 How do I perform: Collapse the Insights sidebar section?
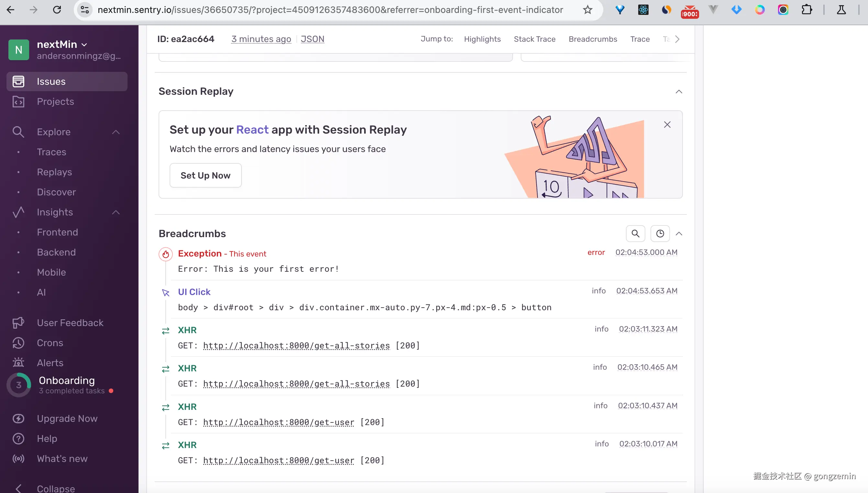click(x=116, y=212)
